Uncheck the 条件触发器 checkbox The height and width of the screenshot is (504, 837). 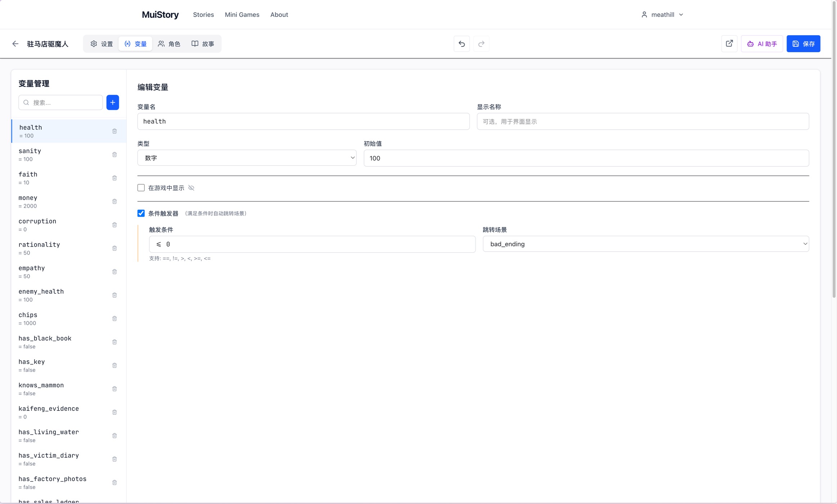[141, 213]
